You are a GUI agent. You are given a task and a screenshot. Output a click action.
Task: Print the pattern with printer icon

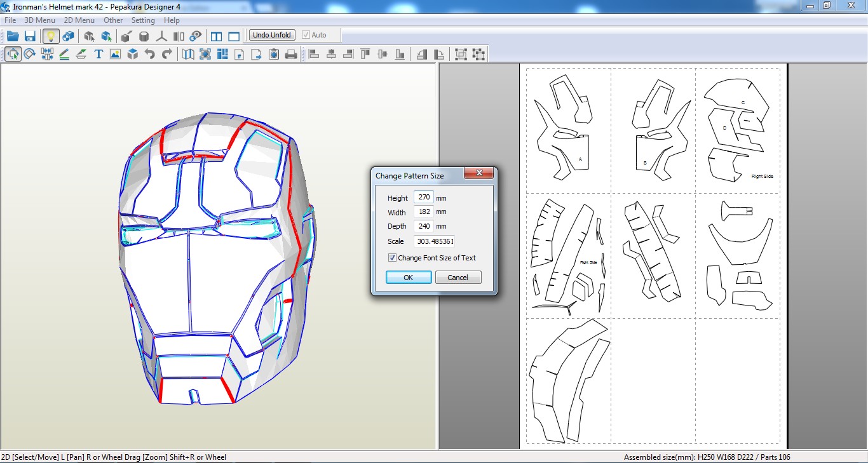(291, 54)
